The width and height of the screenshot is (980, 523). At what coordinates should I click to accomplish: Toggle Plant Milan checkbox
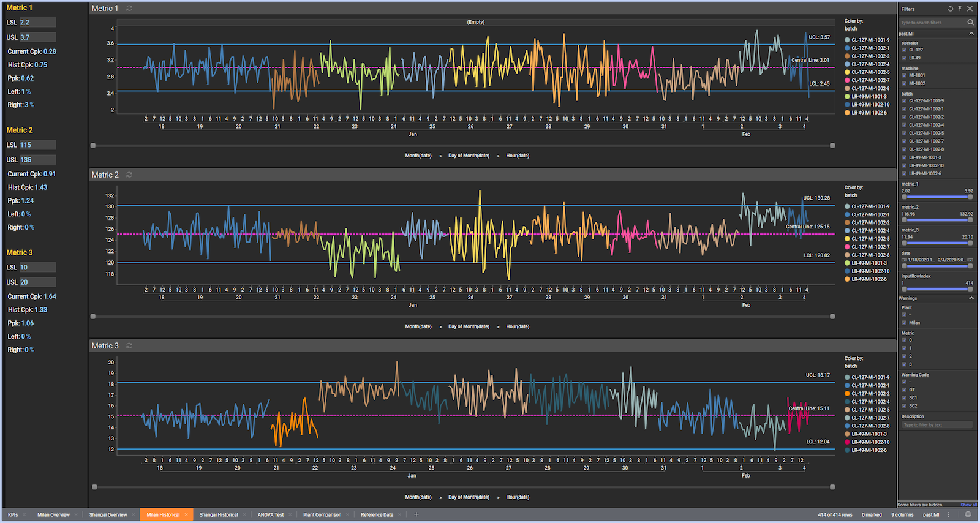904,323
